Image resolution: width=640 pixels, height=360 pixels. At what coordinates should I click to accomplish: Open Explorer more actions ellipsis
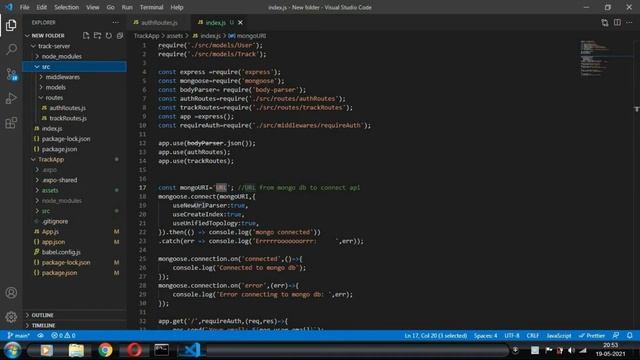click(x=116, y=22)
